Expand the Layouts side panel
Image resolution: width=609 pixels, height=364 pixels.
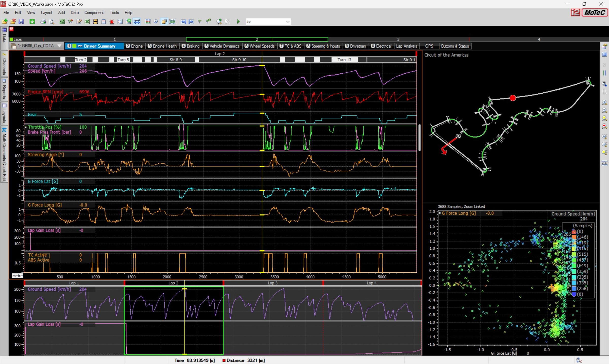pyautogui.click(x=4, y=113)
